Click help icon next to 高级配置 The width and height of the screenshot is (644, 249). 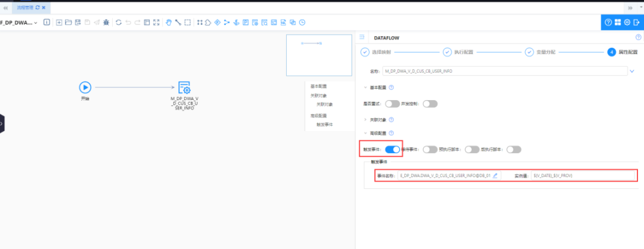pyautogui.click(x=391, y=133)
